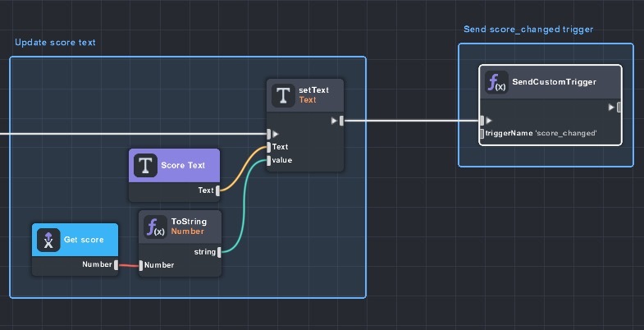Click the Score Text node's T icon
This screenshot has height=330, width=644.
(x=145, y=165)
